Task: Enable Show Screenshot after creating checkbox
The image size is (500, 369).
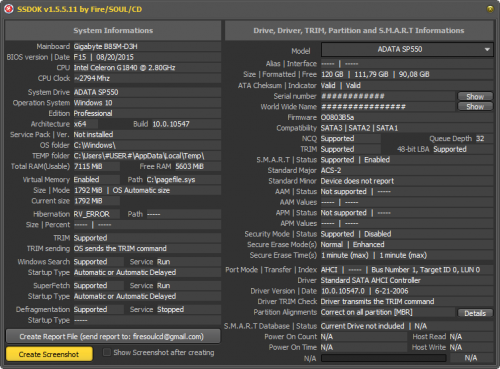Action: pos(107,352)
